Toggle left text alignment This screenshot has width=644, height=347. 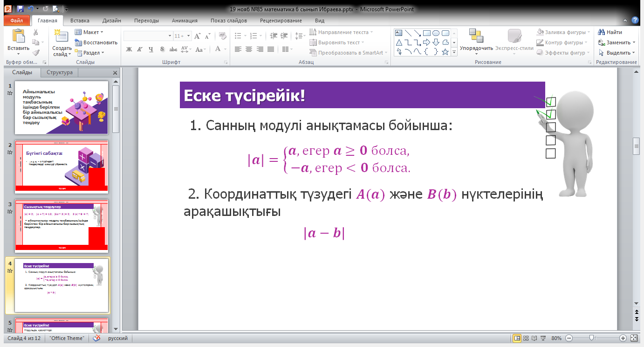(238, 49)
